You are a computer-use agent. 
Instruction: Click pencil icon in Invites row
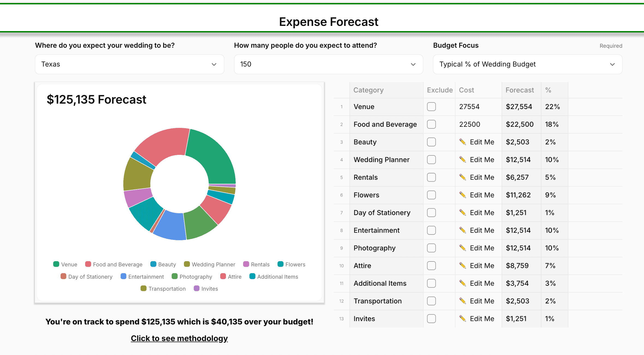pyautogui.click(x=463, y=318)
